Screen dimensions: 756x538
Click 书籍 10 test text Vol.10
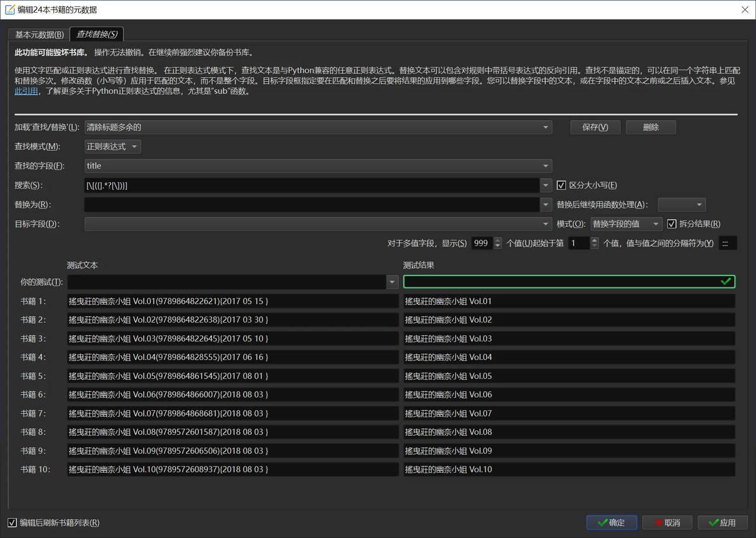coord(232,469)
